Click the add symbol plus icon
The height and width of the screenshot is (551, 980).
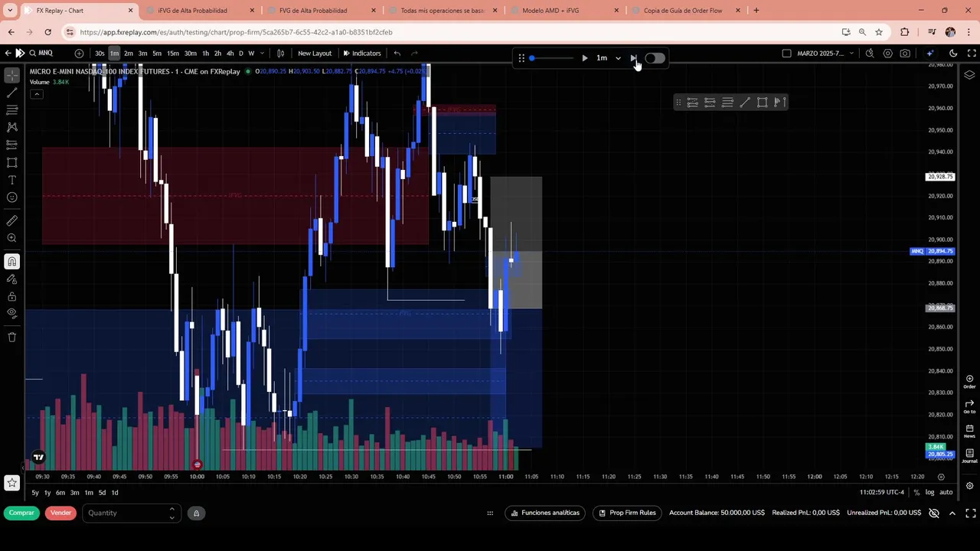point(79,54)
